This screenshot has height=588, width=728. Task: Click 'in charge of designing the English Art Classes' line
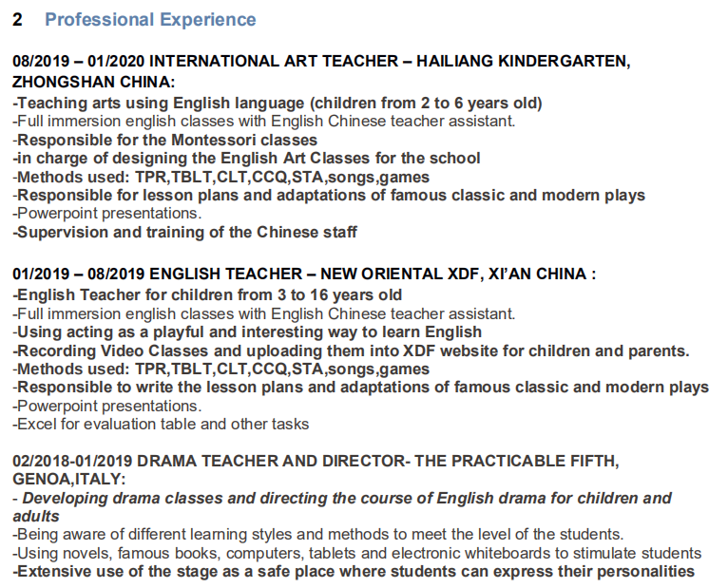(246, 158)
